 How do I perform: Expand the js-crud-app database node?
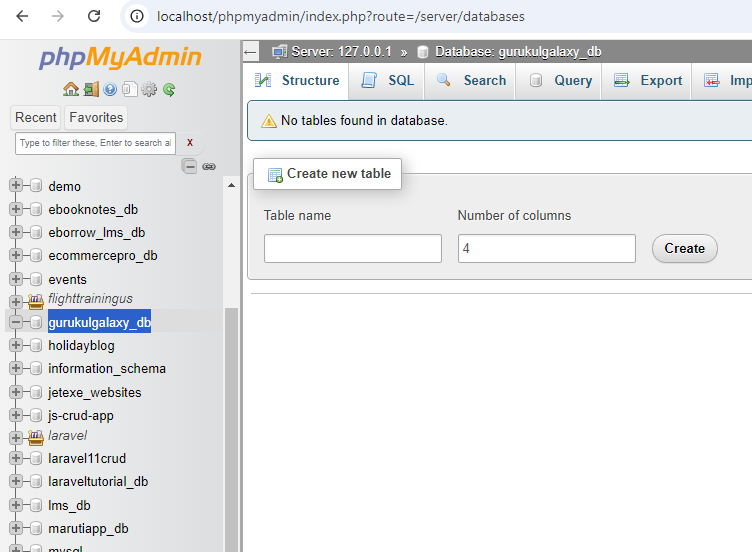(16, 415)
